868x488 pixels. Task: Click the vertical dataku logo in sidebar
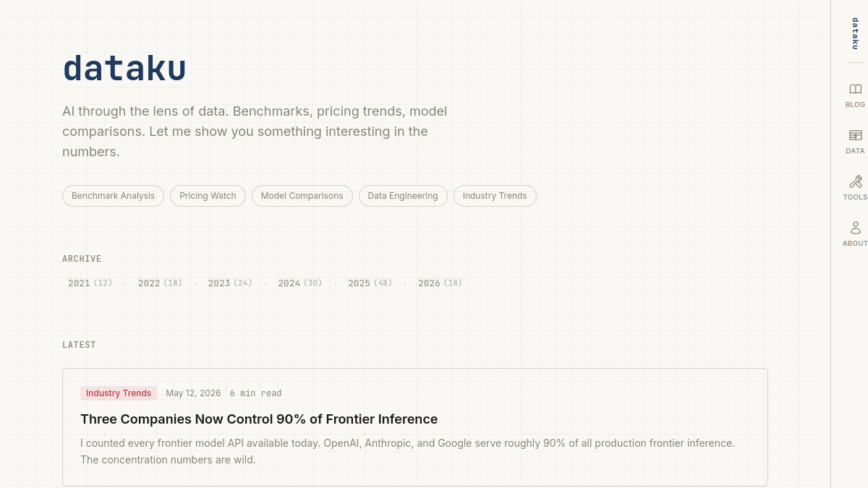(855, 33)
